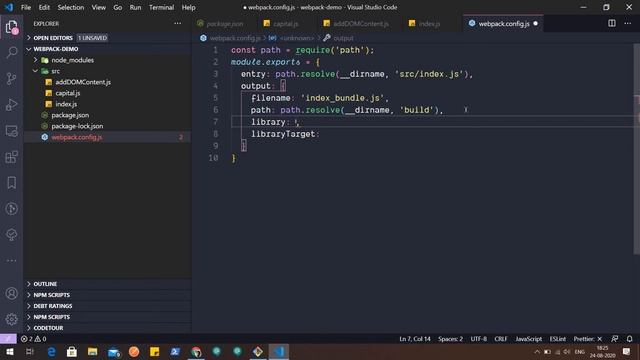Image resolution: width=640 pixels, height=360 pixels.
Task: Open File Explorer from the taskbar
Action: coord(93,351)
